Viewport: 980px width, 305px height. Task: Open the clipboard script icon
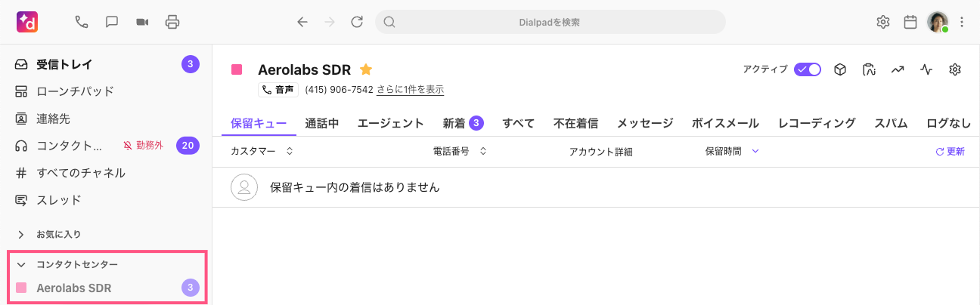tap(868, 69)
